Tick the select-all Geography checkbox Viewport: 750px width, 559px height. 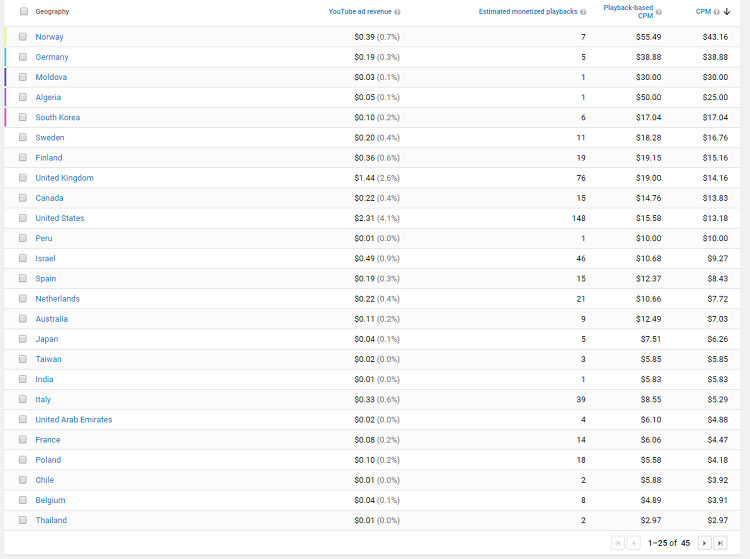click(x=24, y=11)
